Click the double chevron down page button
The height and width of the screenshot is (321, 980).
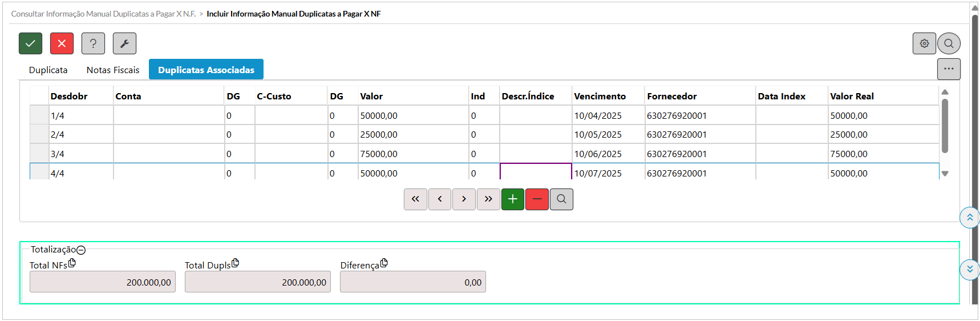click(970, 269)
